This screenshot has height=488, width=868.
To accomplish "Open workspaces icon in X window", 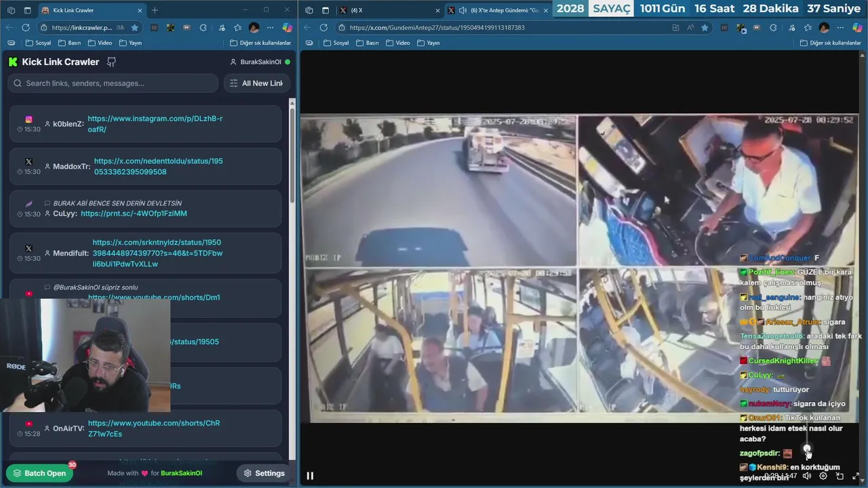I will tap(309, 10).
